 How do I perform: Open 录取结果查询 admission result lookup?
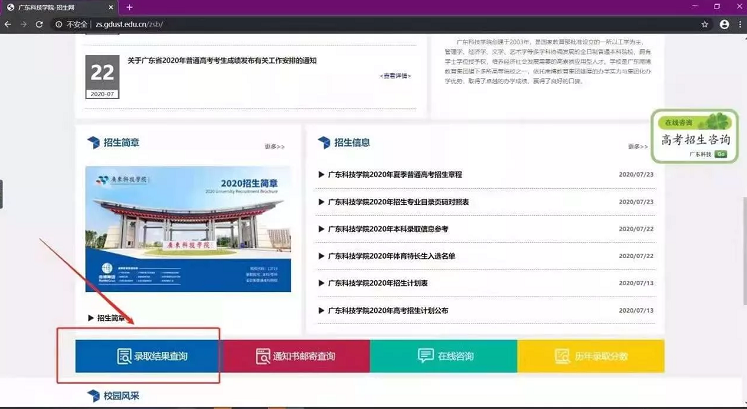tap(149, 356)
